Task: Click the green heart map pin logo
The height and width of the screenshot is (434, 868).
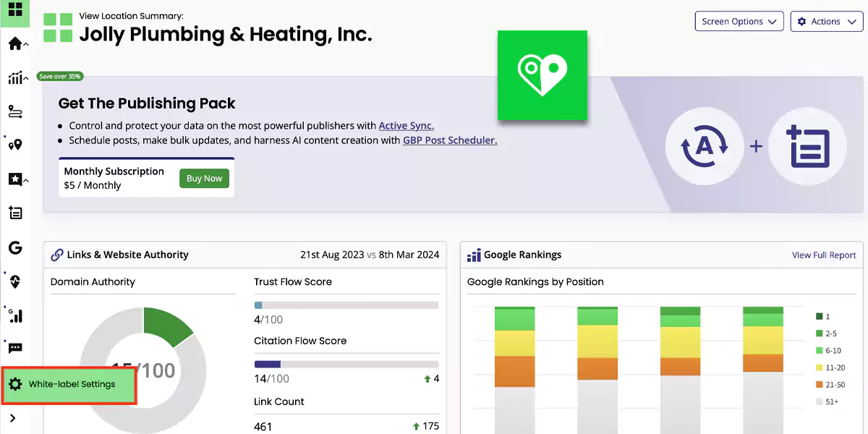Action: pyautogui.click(x=542, y=75)
